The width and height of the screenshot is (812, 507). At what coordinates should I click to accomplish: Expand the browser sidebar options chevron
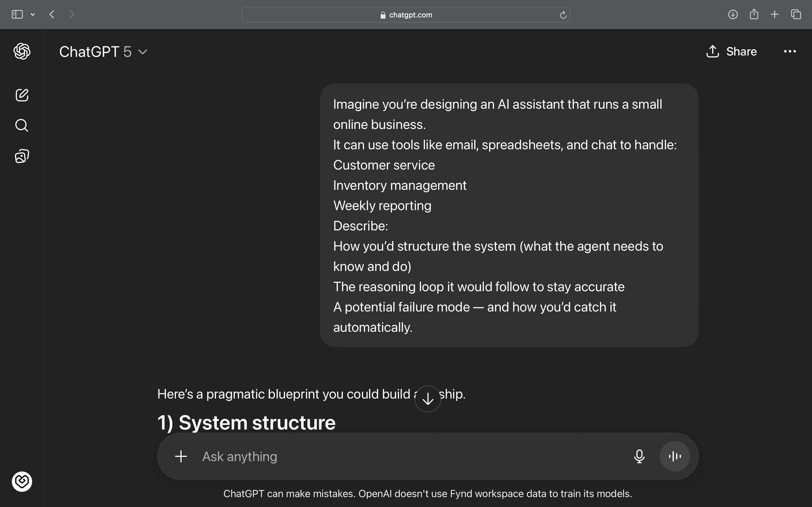33,14
